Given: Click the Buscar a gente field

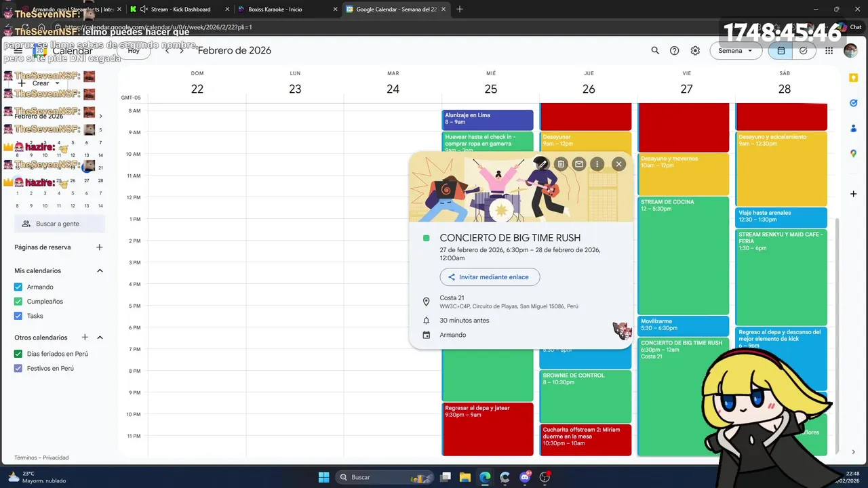Looking at the screenshot, I should coord(60,224).
